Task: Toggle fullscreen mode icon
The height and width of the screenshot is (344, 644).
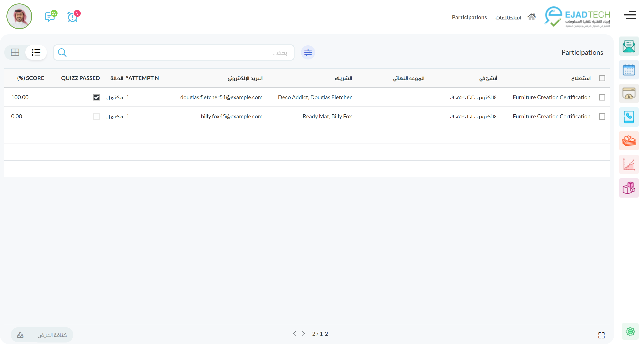Action: pos(601,335)
